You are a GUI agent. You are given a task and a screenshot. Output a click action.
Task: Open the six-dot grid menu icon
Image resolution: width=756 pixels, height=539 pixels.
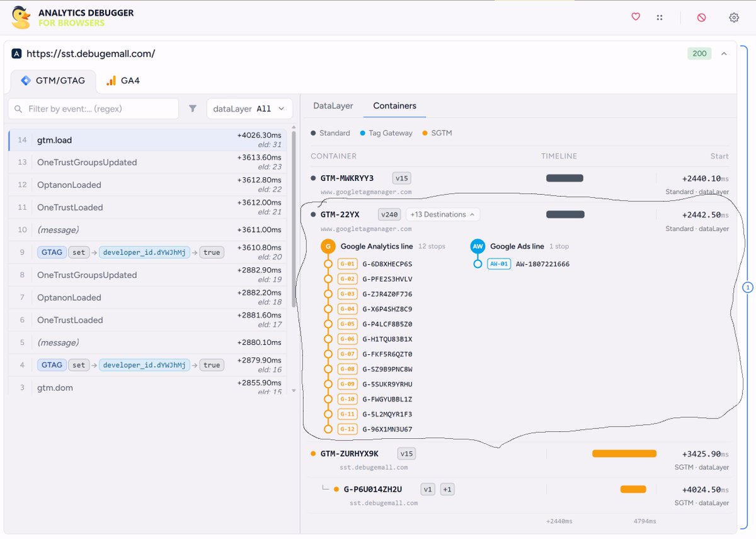tap(660, 18)
